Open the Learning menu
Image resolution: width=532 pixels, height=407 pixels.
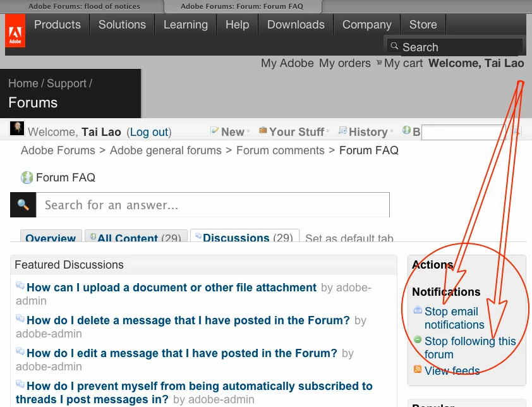(x=186, y=25)
